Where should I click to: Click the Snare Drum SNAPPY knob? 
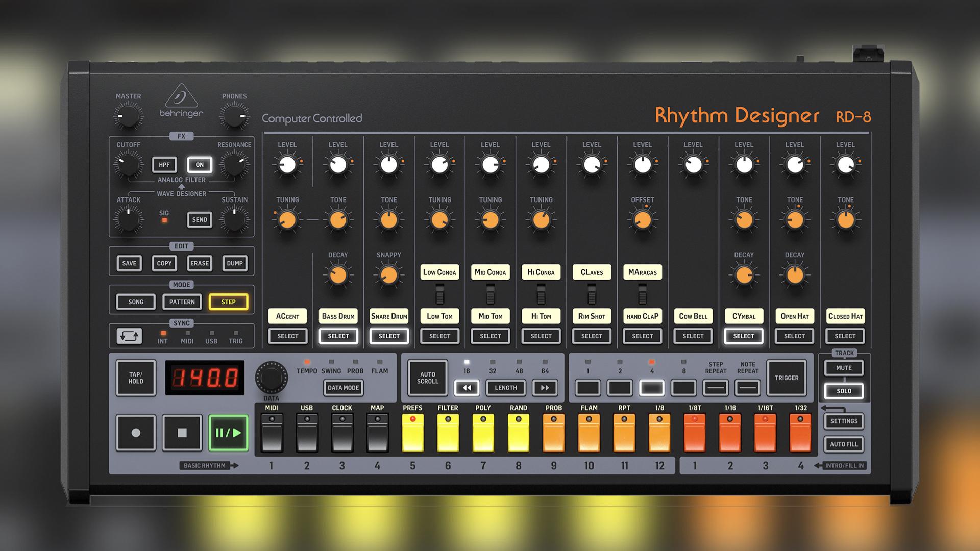388,275
